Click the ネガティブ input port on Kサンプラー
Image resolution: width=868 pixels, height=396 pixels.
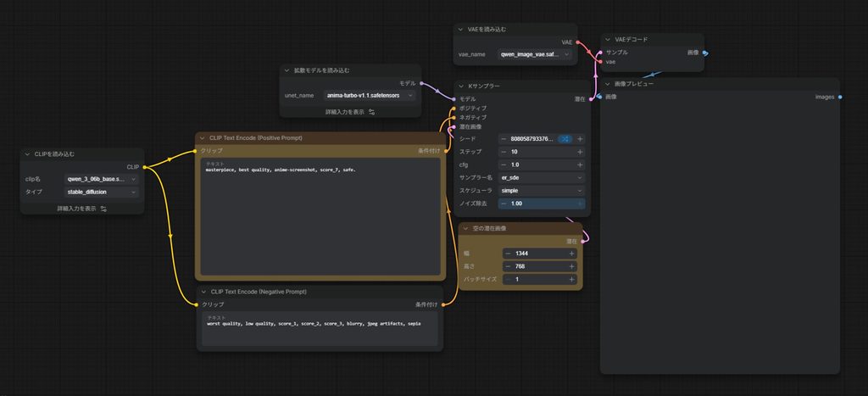tap(454, 117)
